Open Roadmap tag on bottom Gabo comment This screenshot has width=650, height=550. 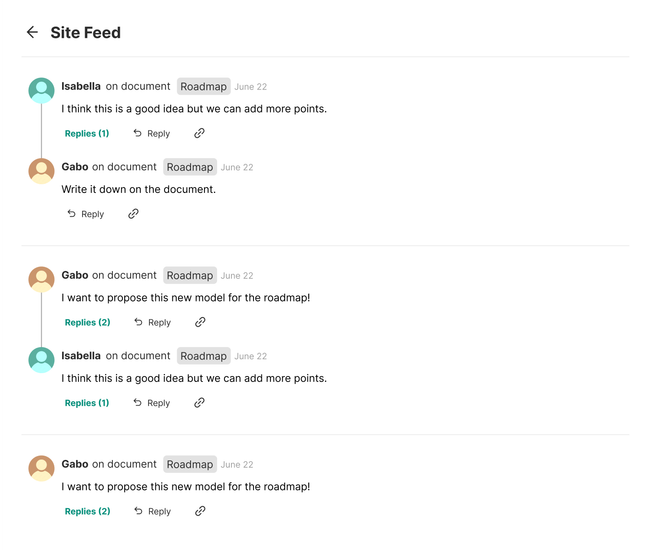190,465
